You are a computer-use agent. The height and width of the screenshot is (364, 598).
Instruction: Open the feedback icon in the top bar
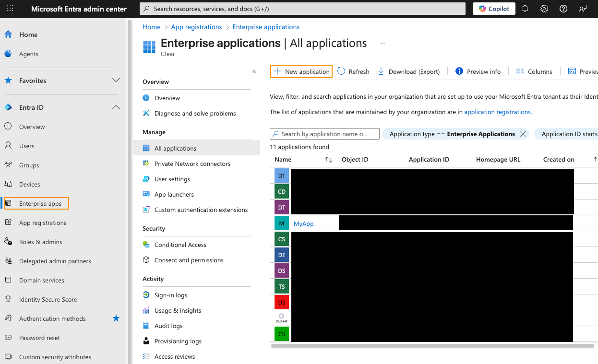[583, 9]
